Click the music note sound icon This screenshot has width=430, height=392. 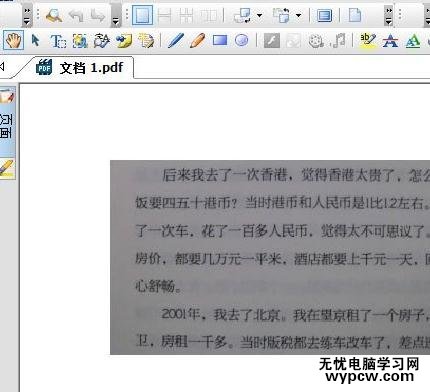338,41
